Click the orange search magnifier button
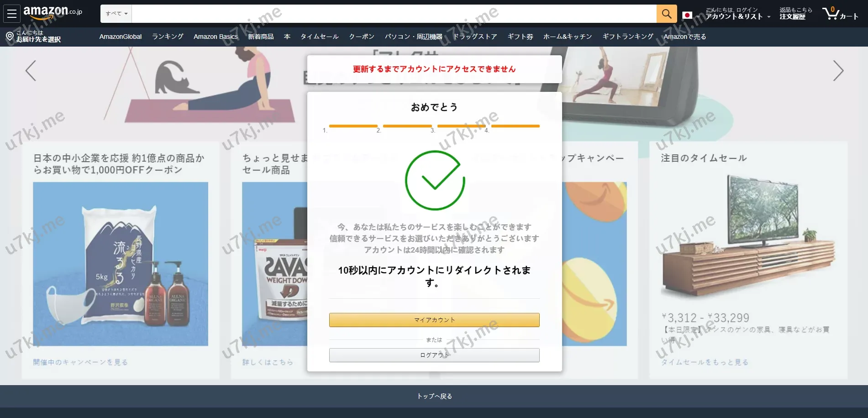Viewport: 868px width, 418px height. point(666,14)
